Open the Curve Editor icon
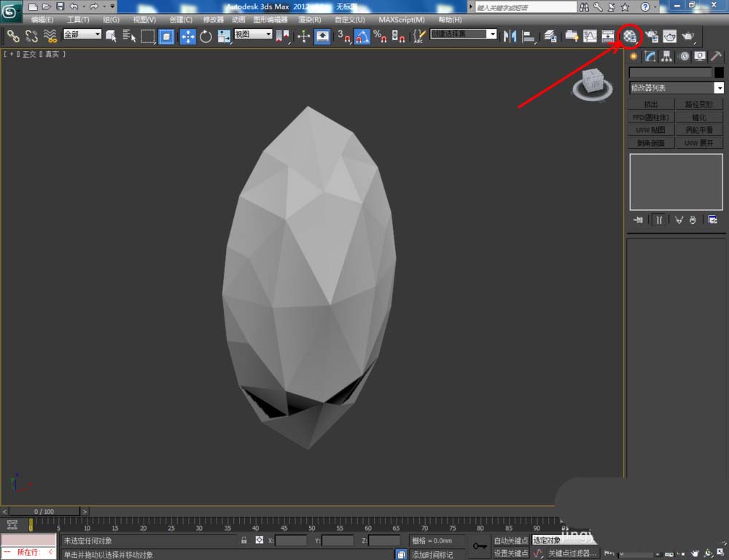Viewport: 729px width, 560px height. [x=590, y=36]
